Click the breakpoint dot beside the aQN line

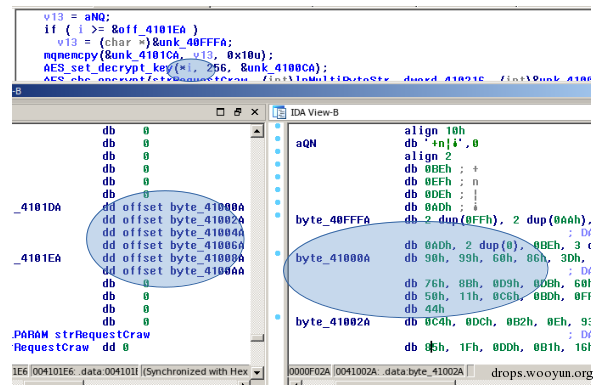(x=278, y=139)
